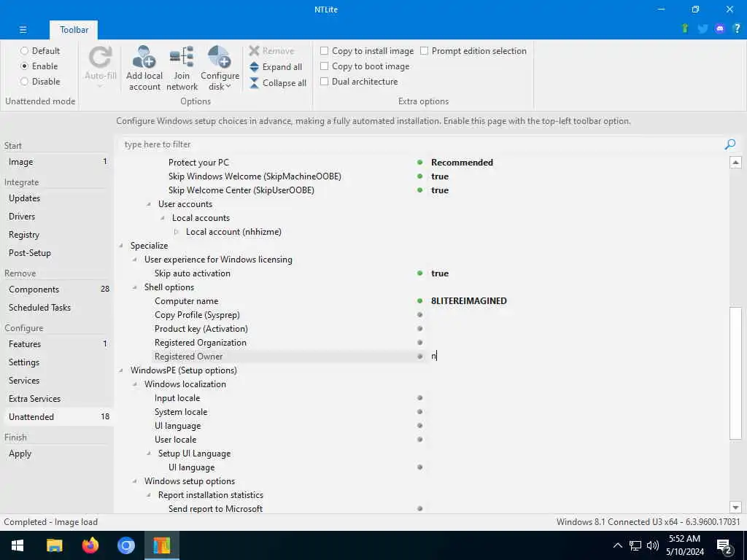747x560 pixels.
Task: Collapse the Local accounts node
Action: point(163,218)
